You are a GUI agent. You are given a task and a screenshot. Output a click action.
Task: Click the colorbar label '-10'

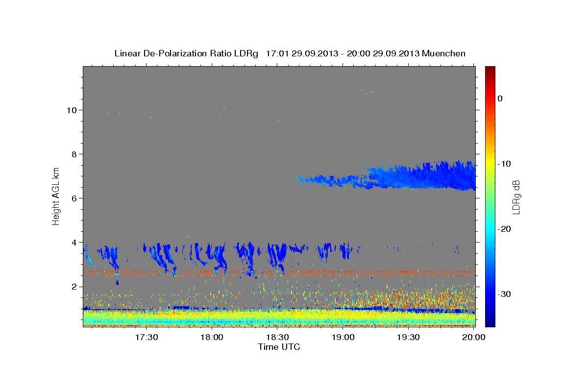tap(504, 164)
